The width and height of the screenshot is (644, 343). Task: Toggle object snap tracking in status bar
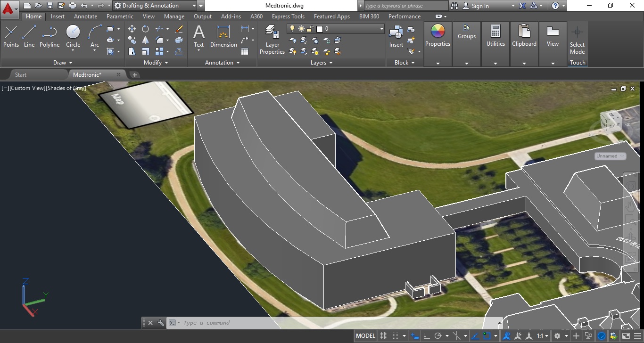click(475, 336)
